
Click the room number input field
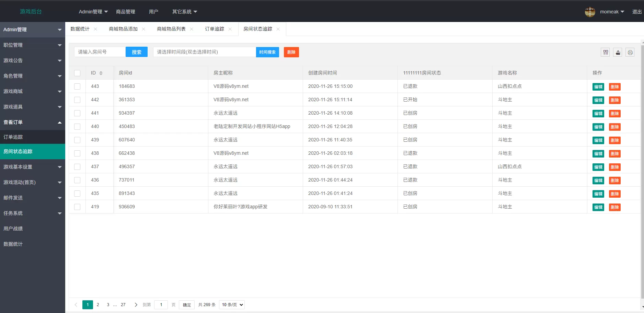[100, 52]
